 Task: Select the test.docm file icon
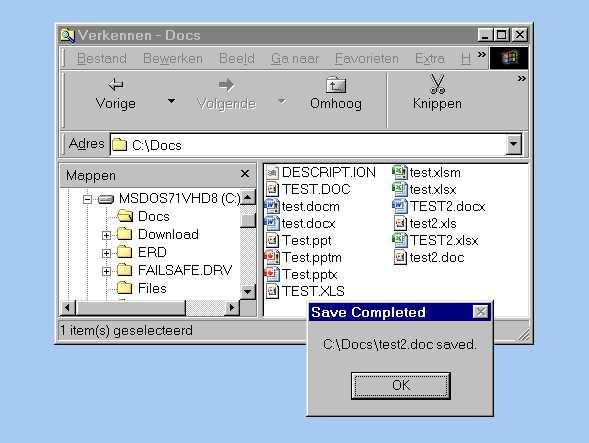[272, 206]
